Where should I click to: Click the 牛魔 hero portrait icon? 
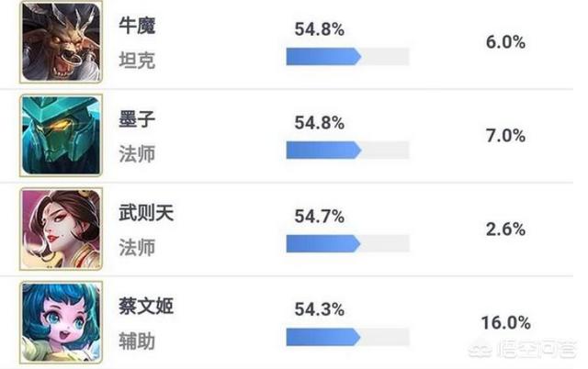click(62, 43)
